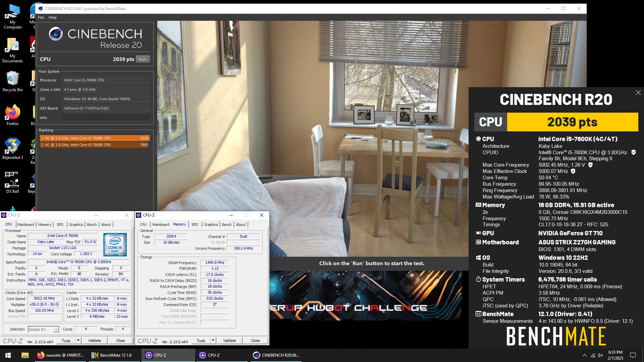Switch to Mainboard tab in left CPU-Z
Viewport: 644px width, 362px height.
point(26,225)
